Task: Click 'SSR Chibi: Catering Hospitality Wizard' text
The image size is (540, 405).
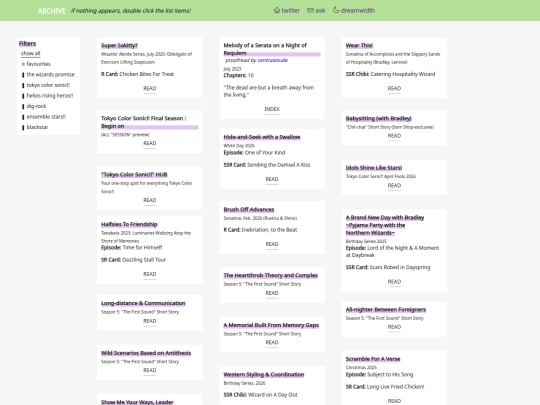Action: [390, 74]
